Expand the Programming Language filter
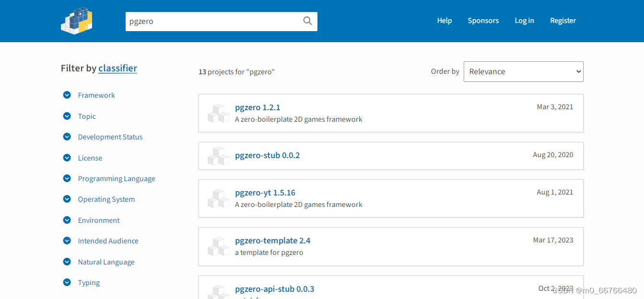 click(67, 178)
